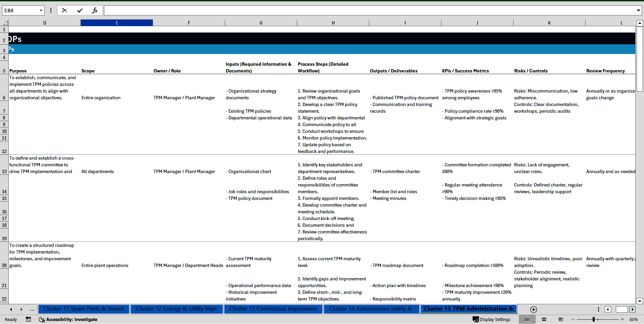Click the Enter checkmark icon beside formula bar
Screen dimensions: 644x324
pos(80,10)
